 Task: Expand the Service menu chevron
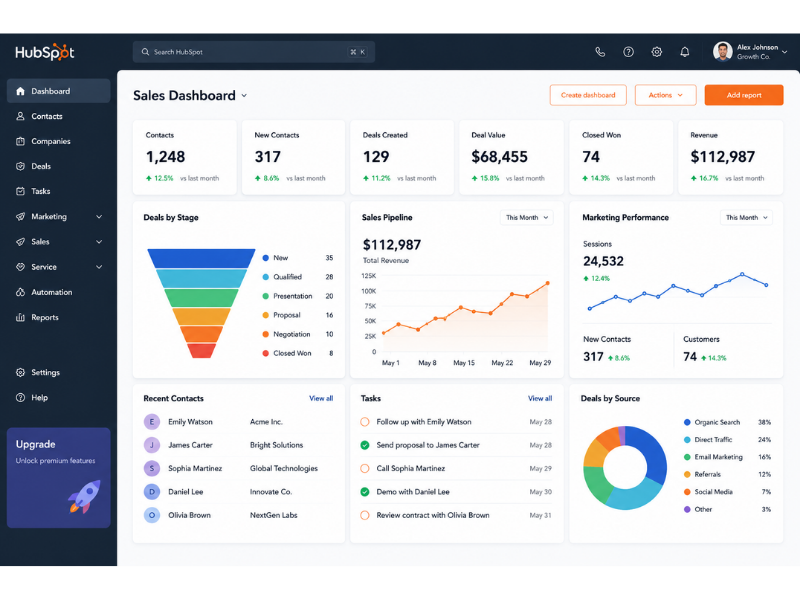pos(99,267)
